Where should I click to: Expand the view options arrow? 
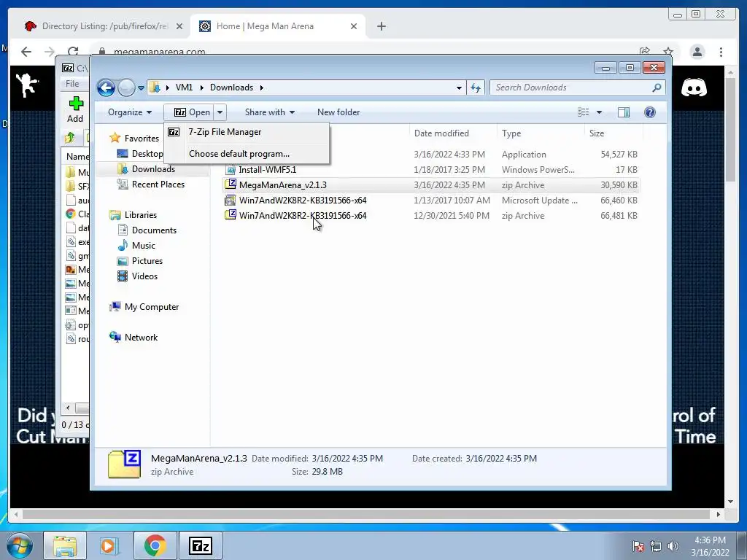click(x=600, y=112)
